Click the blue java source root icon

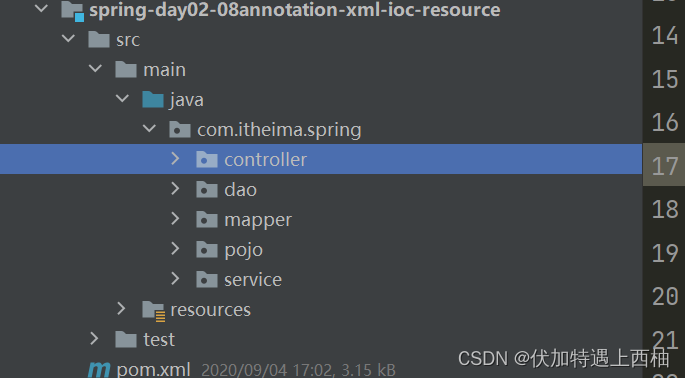153,100
